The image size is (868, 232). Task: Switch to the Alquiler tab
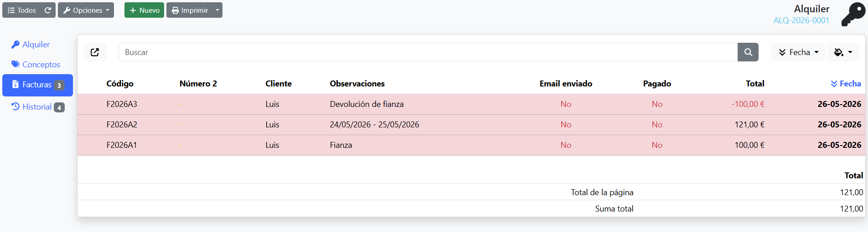click(x=31, y=45)
